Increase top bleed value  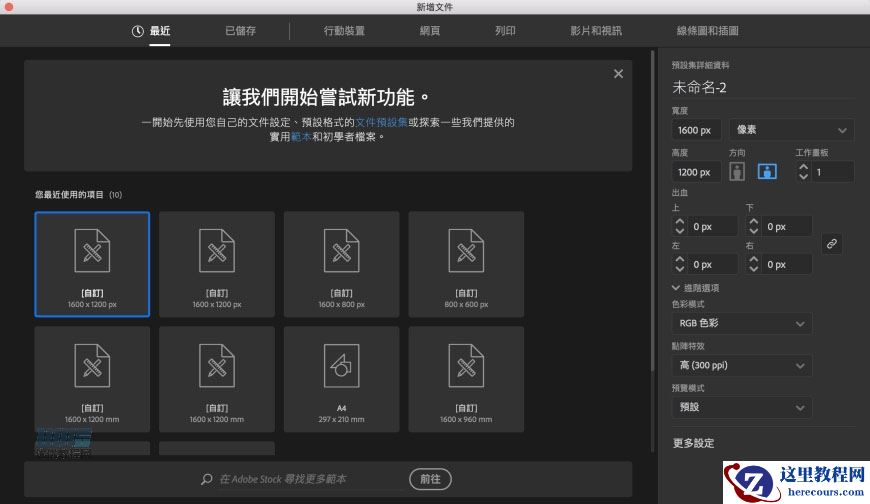click(680, 221)
